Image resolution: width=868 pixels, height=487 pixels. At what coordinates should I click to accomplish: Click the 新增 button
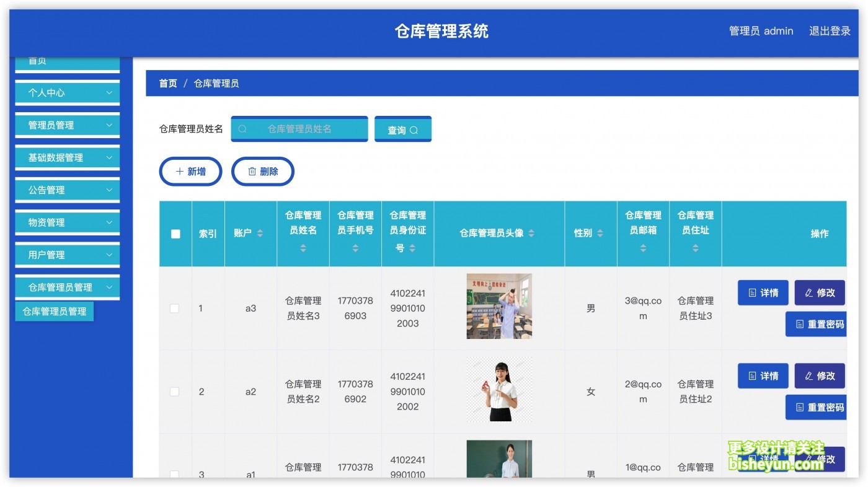tap(191, 172)
